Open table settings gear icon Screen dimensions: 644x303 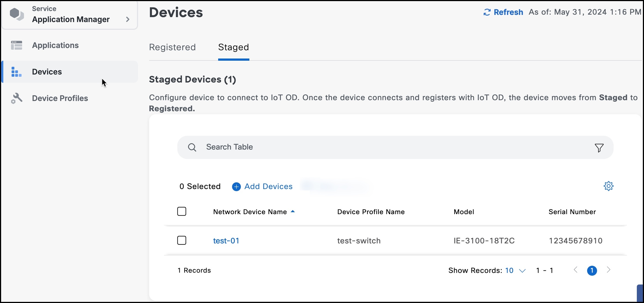coord(609,186)
